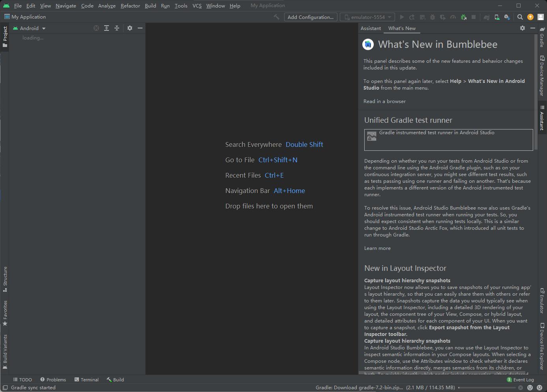Toggle the Device Manager side tool window
This screenshot has height=392, width=547.
point(542,76)
